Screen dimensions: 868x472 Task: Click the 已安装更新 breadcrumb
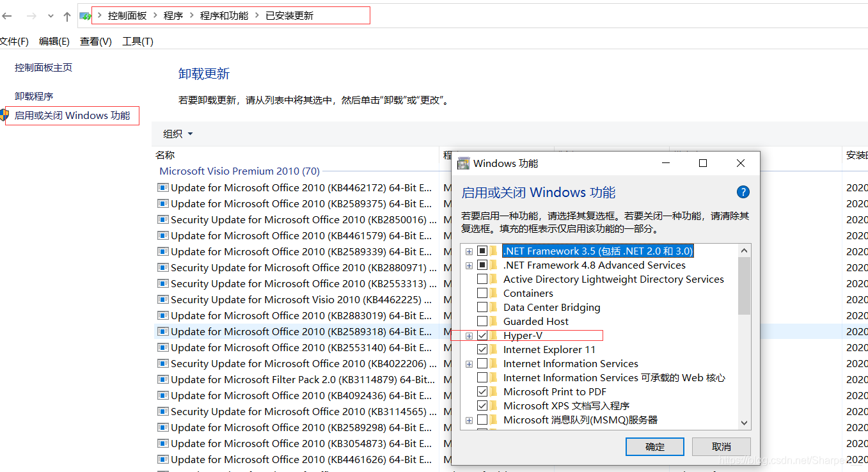click(x=289, y=16)
